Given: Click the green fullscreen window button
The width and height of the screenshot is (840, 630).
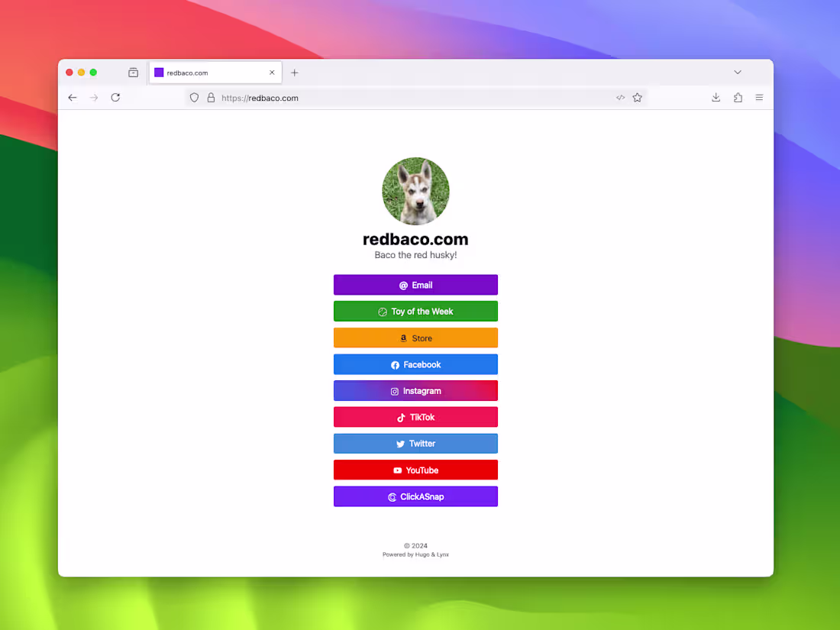Looking at the screenshot, I should (93, 73).
